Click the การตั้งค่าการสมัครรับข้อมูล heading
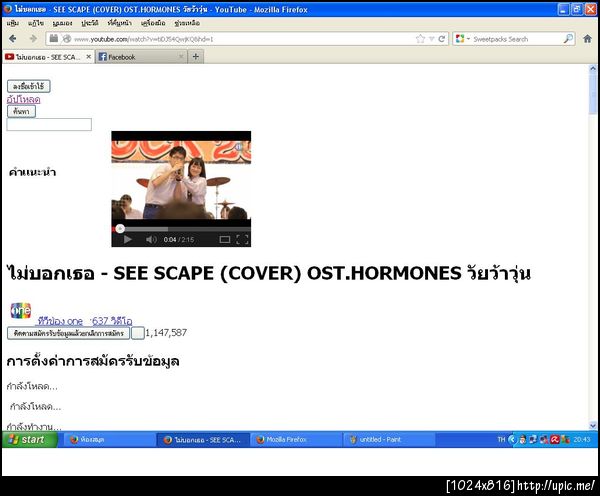This screenshot has height=496, width=600. (x=93, y=361)
